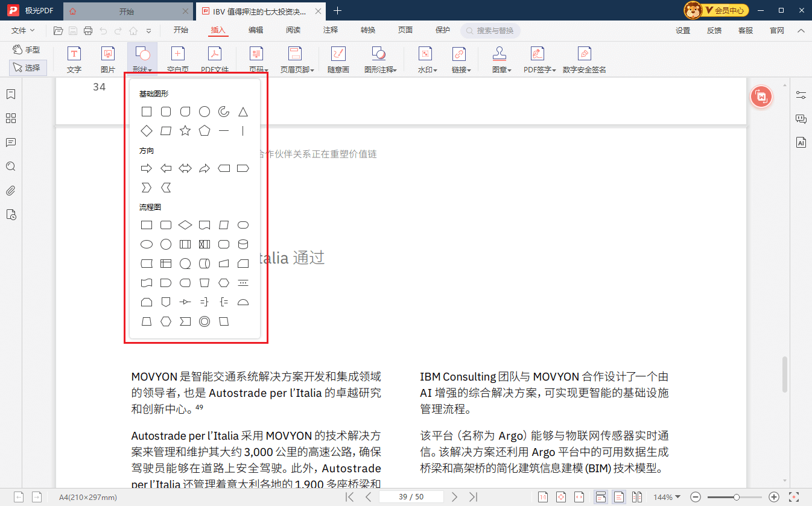The width and height of the screenshot is (812, 506).
Task: Open the 文件 file menu
Action: click(23, 30)
